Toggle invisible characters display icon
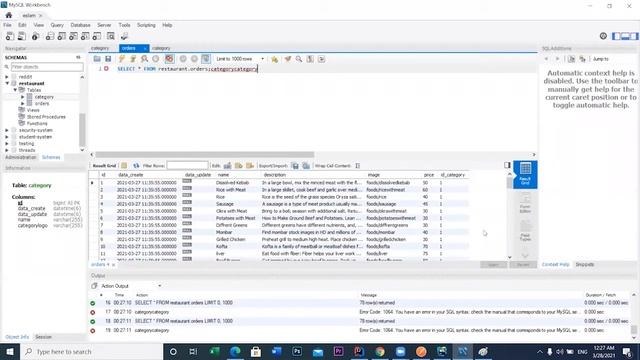This screenshot has width=640, height=360. (x=310, y=59)
